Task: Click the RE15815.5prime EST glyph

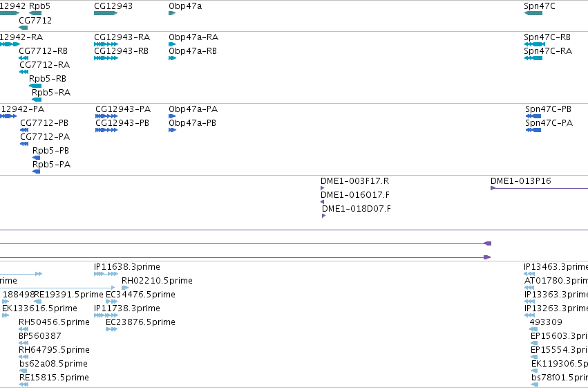Action: pyautogui.click(x=24, y=385)
